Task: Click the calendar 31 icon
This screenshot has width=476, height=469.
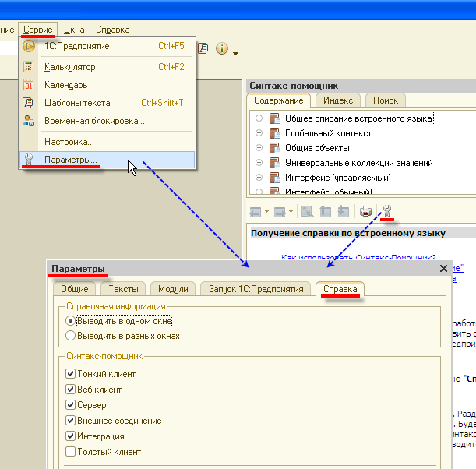Action: [x=29, y=85]
